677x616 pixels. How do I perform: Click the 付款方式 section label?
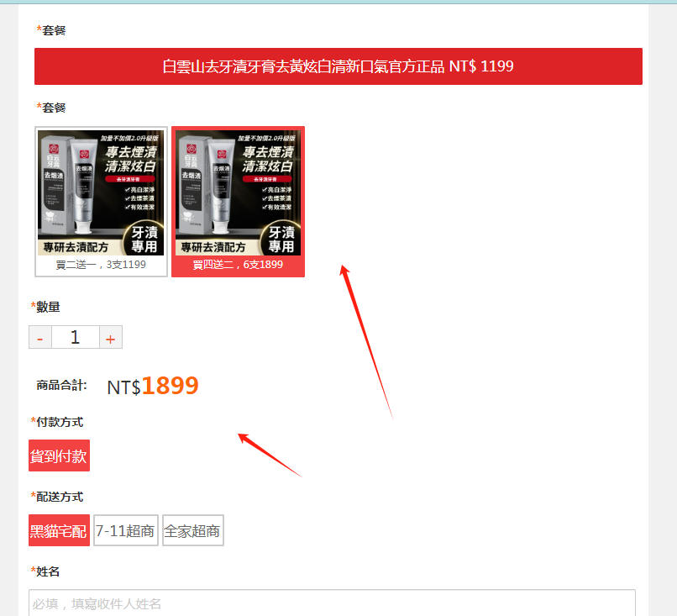(57, 422)
